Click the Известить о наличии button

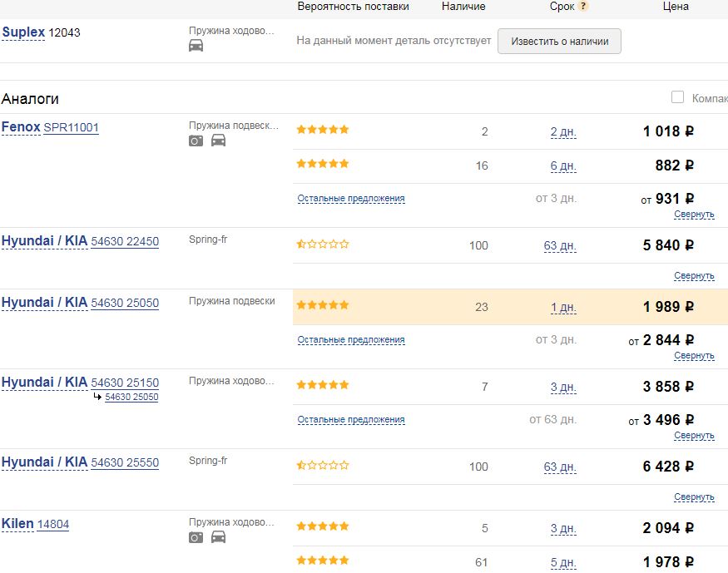[x=559, y=42]
